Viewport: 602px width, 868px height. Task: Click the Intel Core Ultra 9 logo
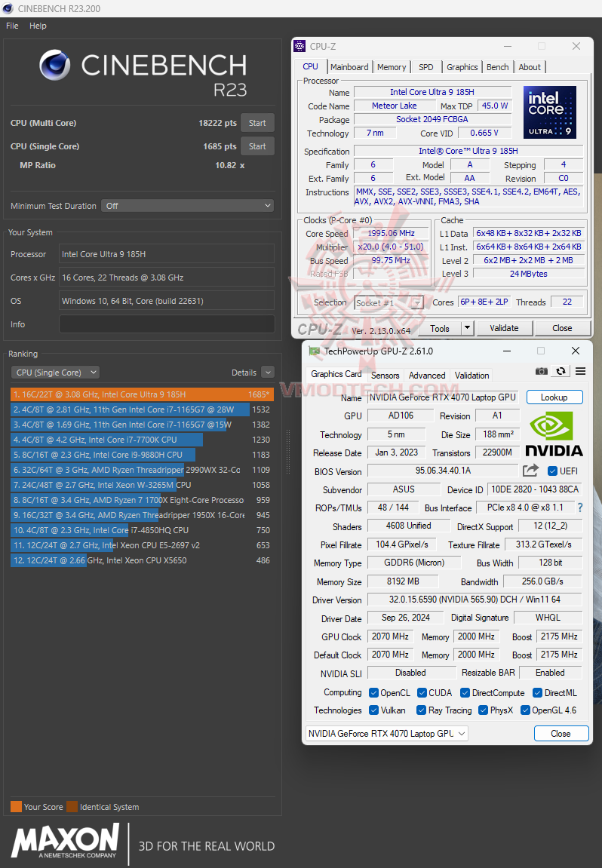click(549, 112)
